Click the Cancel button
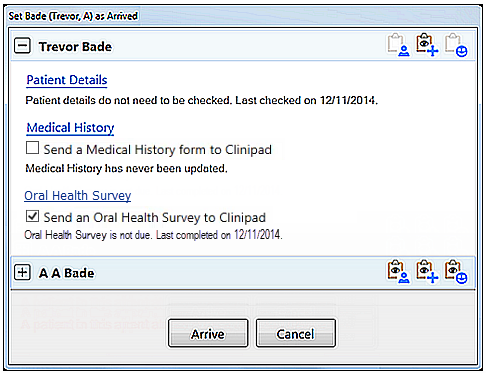This screenshot has height=373, width=486. (x=295, y=333)
